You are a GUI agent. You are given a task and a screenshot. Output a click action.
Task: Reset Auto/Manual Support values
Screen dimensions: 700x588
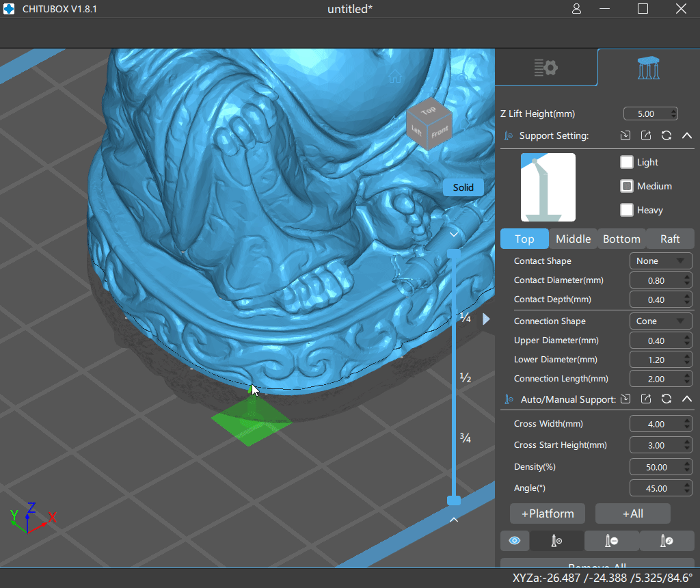[x=667, y=399]
